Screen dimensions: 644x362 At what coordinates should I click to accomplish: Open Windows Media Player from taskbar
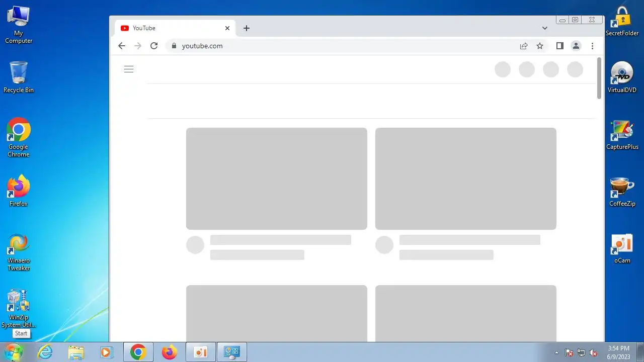pos(106,352)
